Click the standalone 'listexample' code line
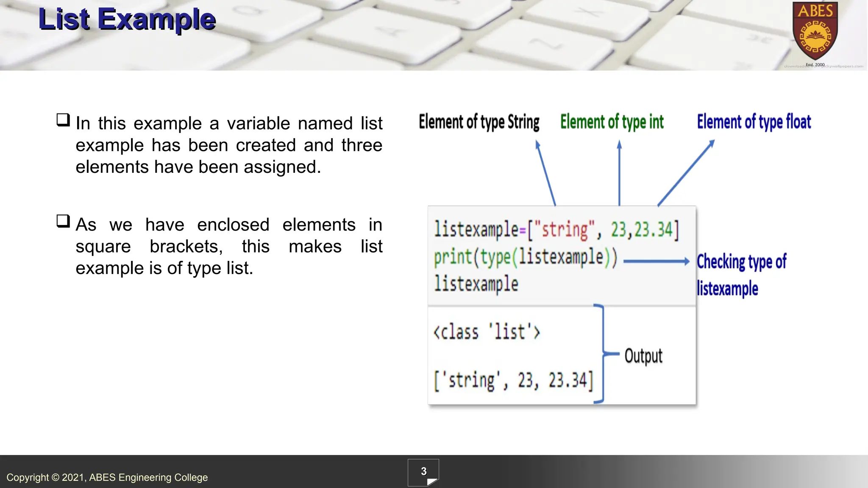Screen dimensions: 868x488 (x=476, y=284)
